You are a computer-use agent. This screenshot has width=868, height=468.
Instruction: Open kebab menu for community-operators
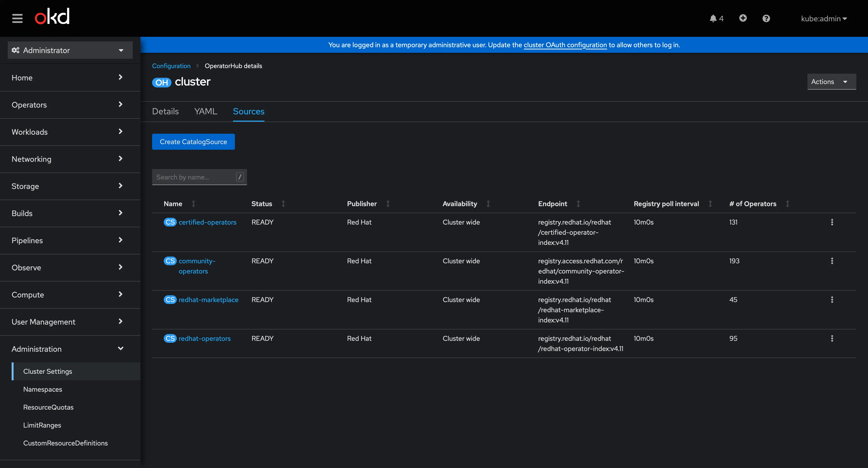(x=832, y=261)
